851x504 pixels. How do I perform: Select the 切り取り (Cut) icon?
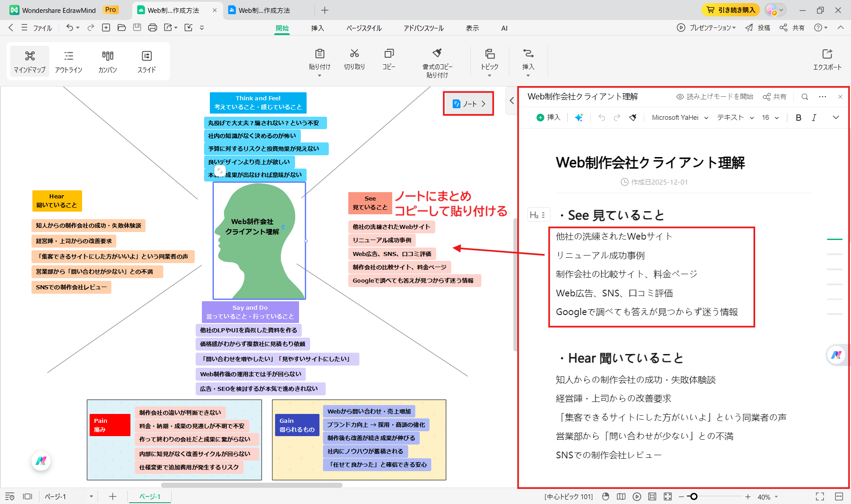click(354, 60)
